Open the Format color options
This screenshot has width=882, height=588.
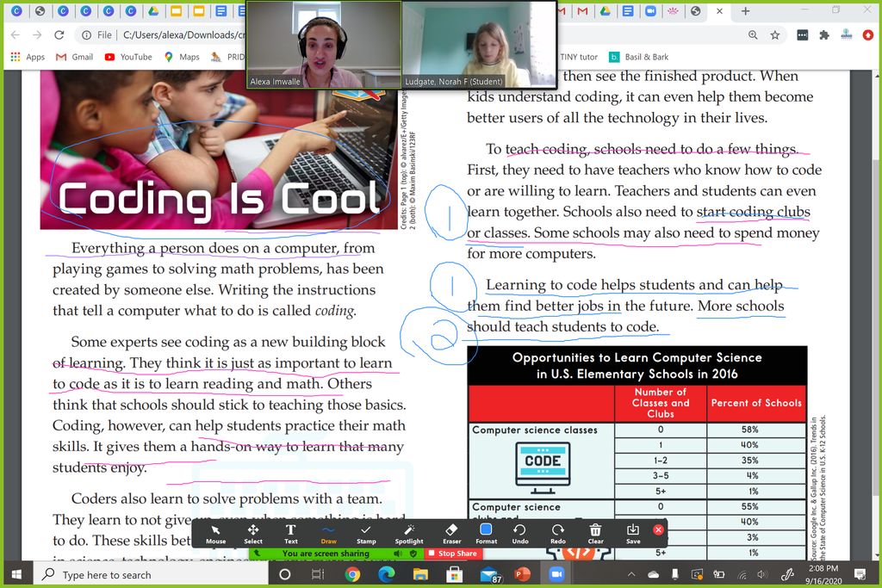pyautogui.click(x=486, y=534)
